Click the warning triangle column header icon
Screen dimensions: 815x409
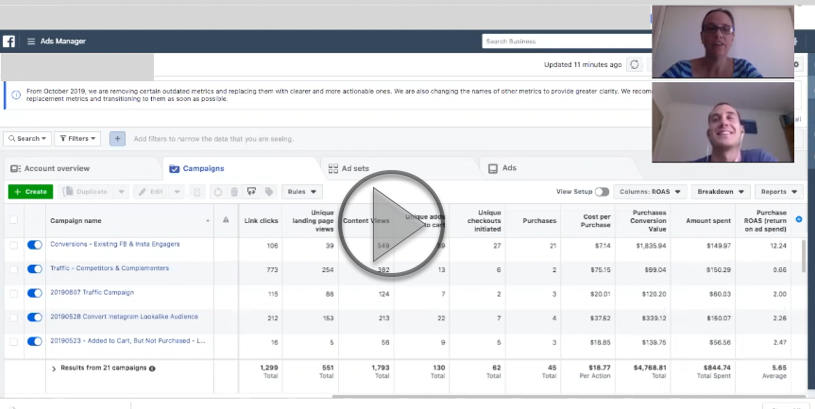(x=226, y=220)
